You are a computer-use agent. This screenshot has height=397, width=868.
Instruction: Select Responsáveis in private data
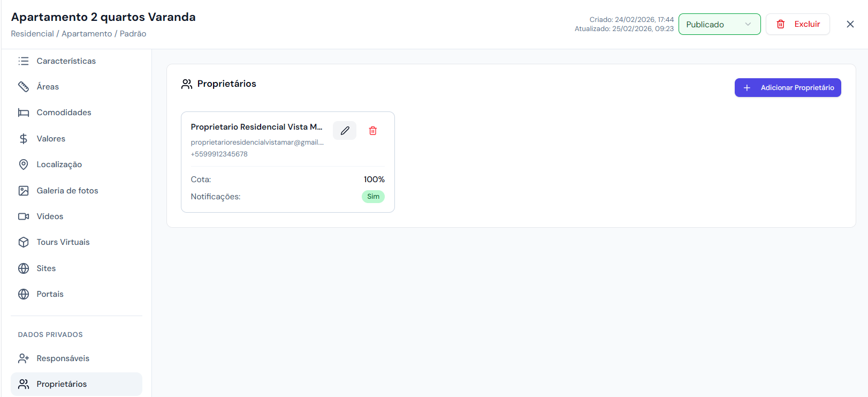point(63,358)
